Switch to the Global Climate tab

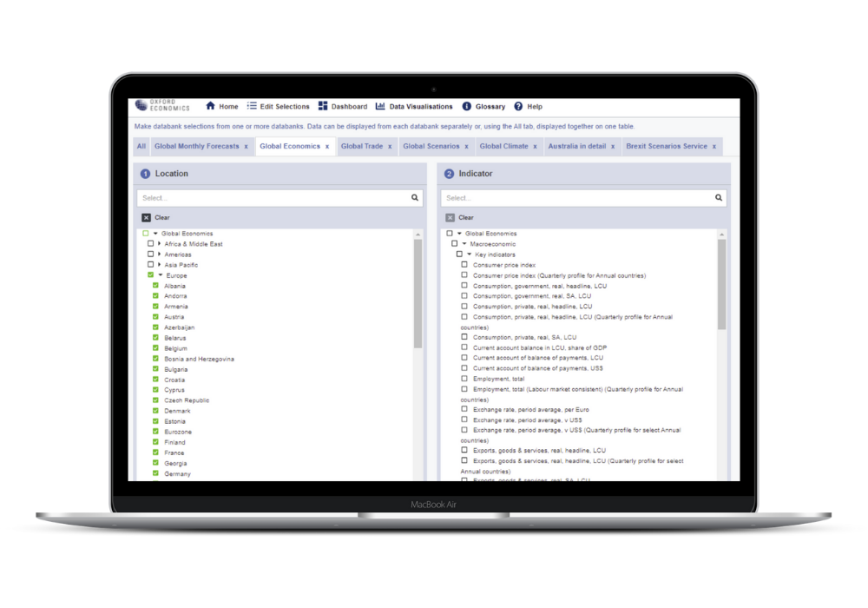503,146
